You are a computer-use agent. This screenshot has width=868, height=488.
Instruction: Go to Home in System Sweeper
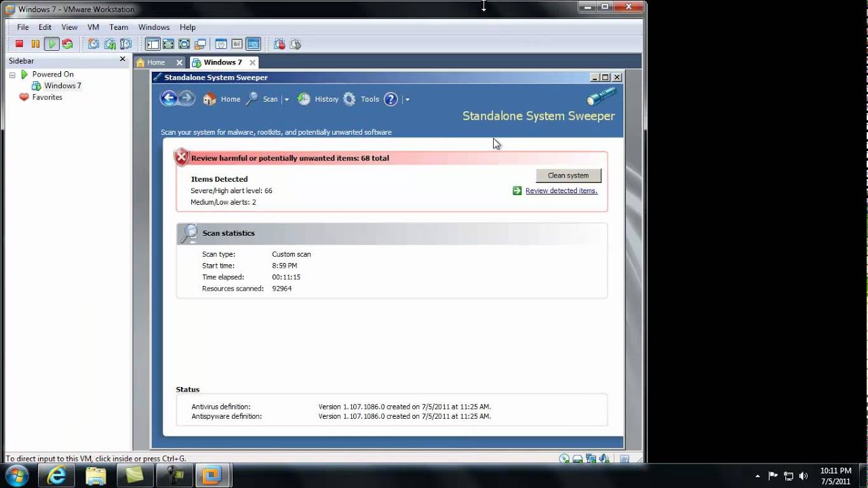coord(222,99)
